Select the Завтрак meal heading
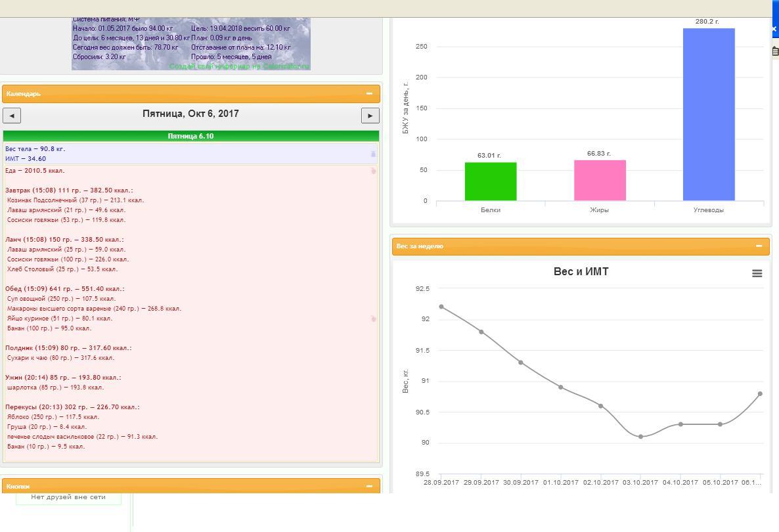This screenshot has height=532, width=779. [69, 190]
